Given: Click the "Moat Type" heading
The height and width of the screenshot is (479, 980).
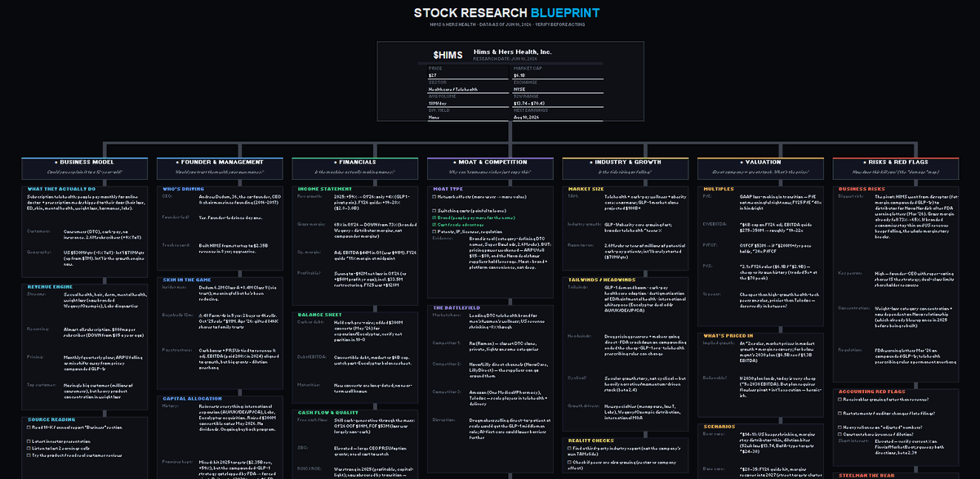Looking at the screenshot, I should click(x=448, y=190).
